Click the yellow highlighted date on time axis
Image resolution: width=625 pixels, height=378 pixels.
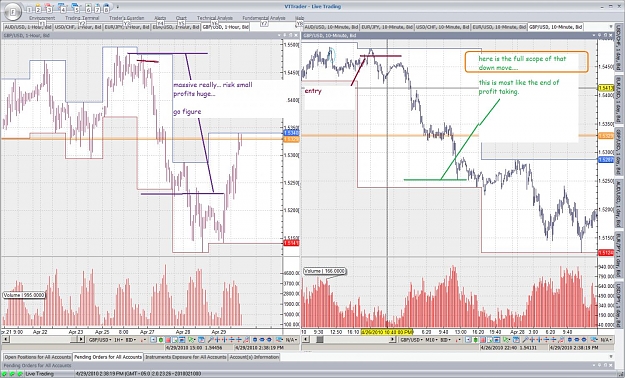[x=387, y=332]
